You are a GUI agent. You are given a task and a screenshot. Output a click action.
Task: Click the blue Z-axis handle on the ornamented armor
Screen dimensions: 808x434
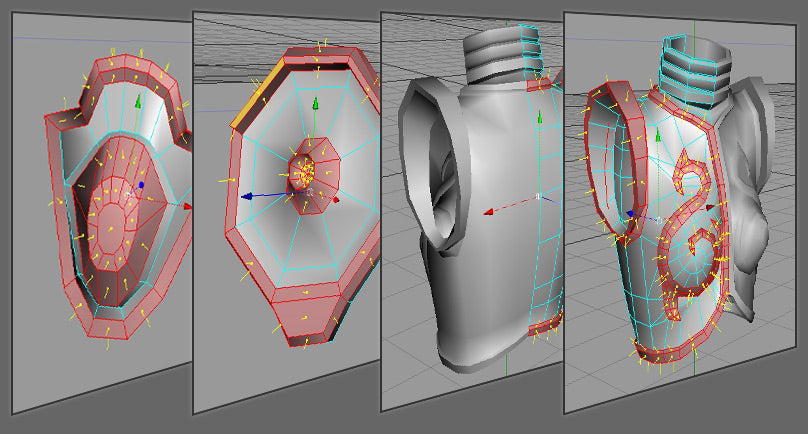(x=630, y=213)
